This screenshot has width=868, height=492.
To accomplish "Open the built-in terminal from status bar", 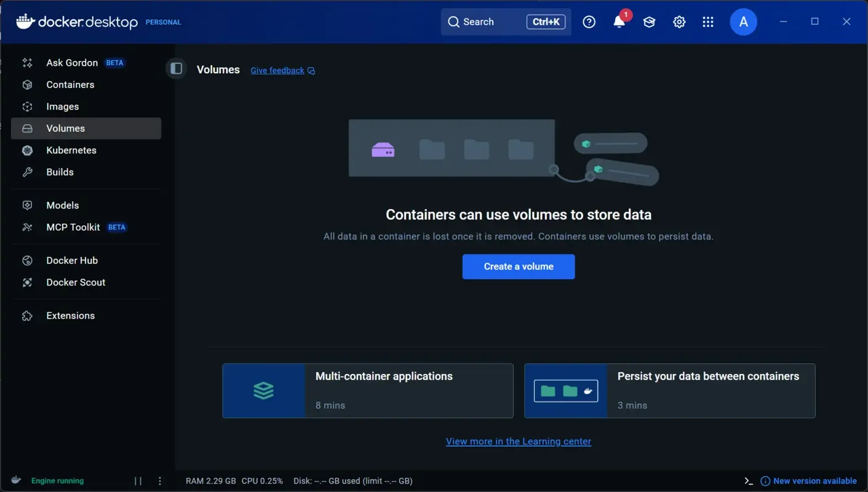I will (748, 480).
